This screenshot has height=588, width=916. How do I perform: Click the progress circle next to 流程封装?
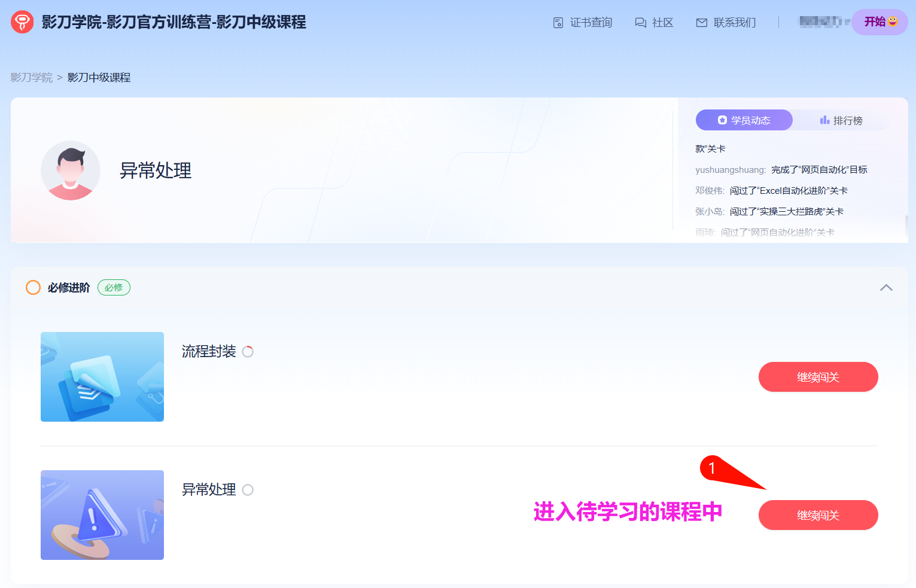248,352
